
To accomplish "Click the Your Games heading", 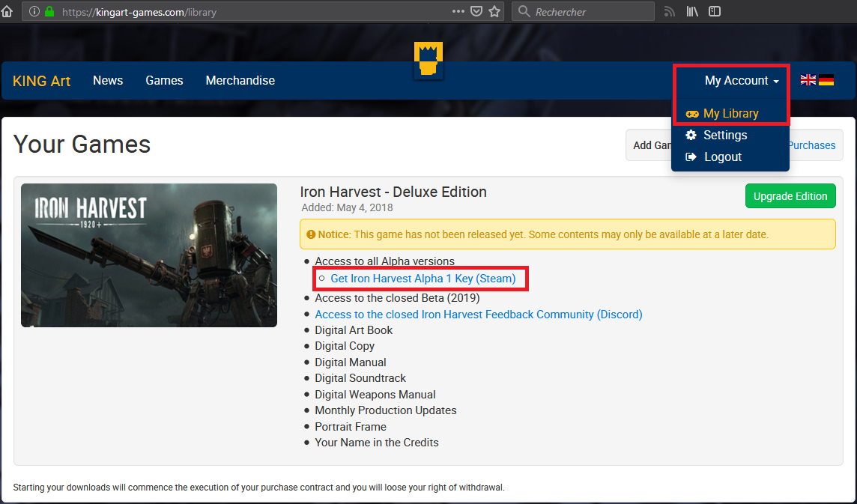I will coord(82,145).
